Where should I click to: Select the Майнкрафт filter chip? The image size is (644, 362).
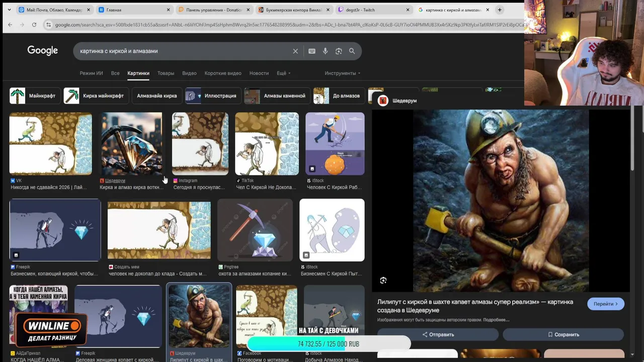(x=35, y=96)
